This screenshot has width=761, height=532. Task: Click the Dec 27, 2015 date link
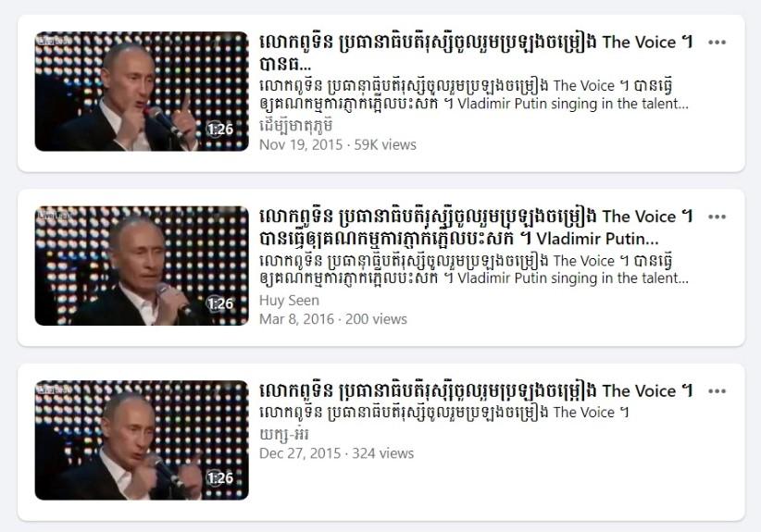[300, 453]
